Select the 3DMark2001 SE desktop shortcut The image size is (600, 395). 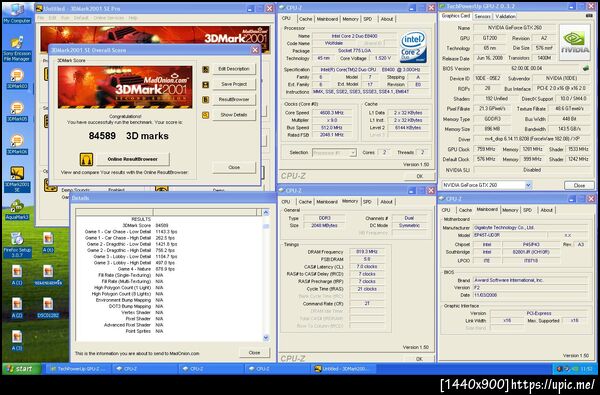coord(17,179)
